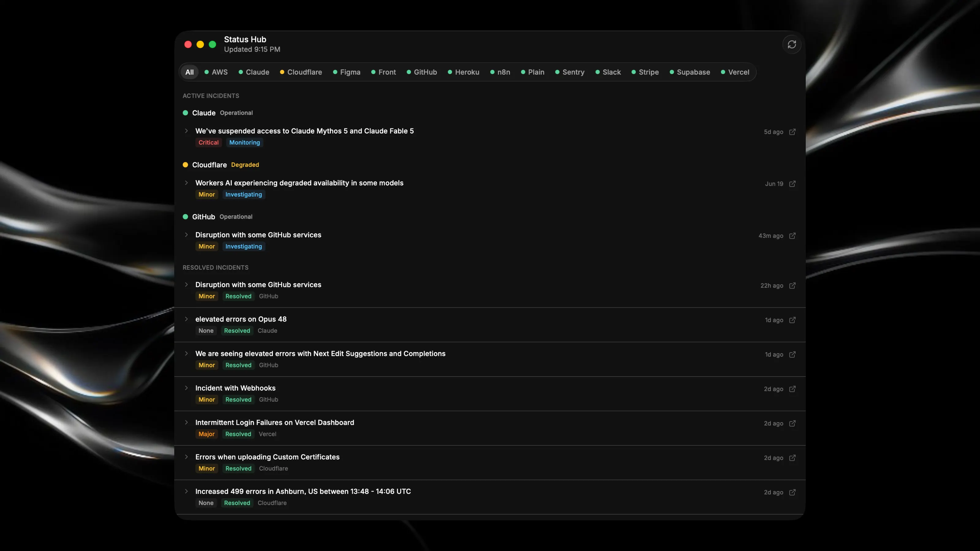This screenshot has width=980, height=551.
Task: Switch to the Heroku tab
Action: 463,72
